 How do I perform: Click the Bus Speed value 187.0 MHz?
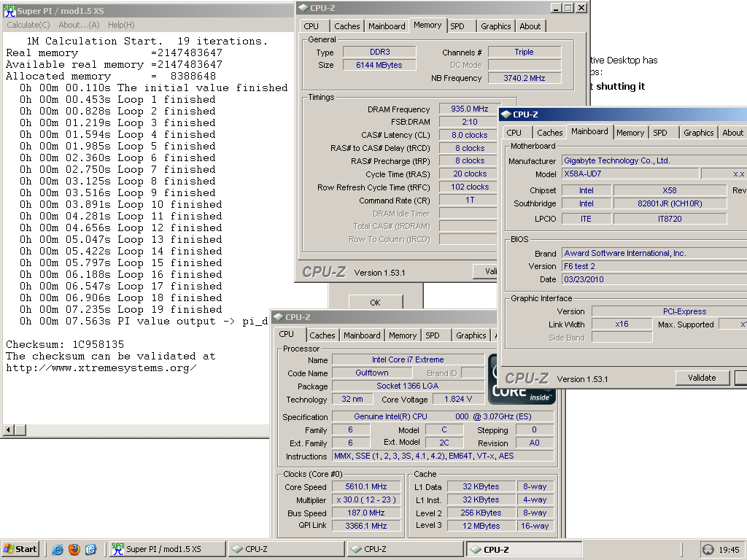pyautogui.click(x=366, y=513)
